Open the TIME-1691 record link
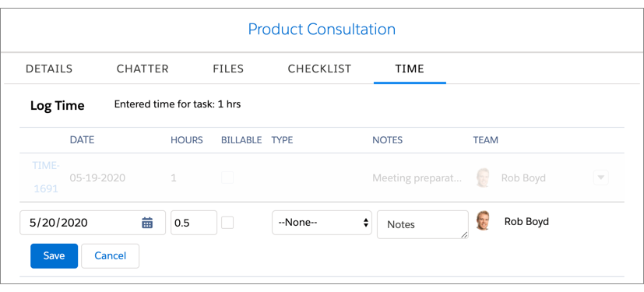The width and height of the screenshot is (644, 292). (46, 178)
